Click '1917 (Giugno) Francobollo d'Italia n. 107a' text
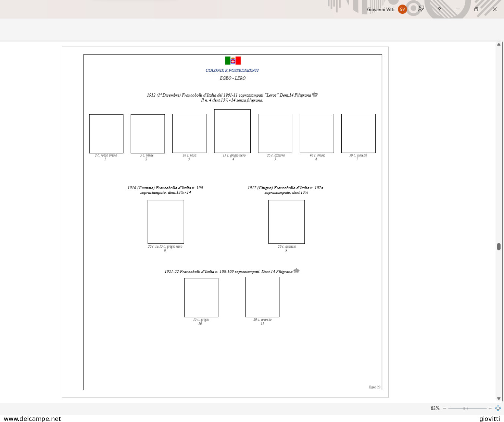The height and width of the screenshot is (422, 504). pos(285,188)
